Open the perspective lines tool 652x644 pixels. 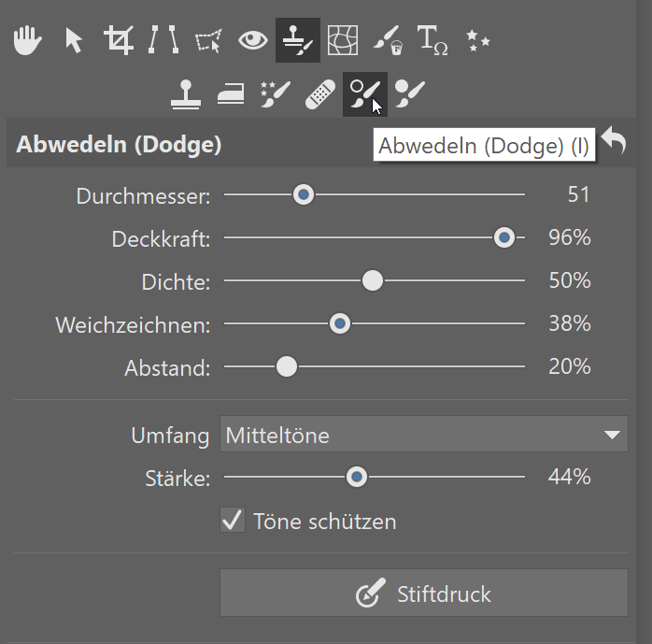[163, 40]
